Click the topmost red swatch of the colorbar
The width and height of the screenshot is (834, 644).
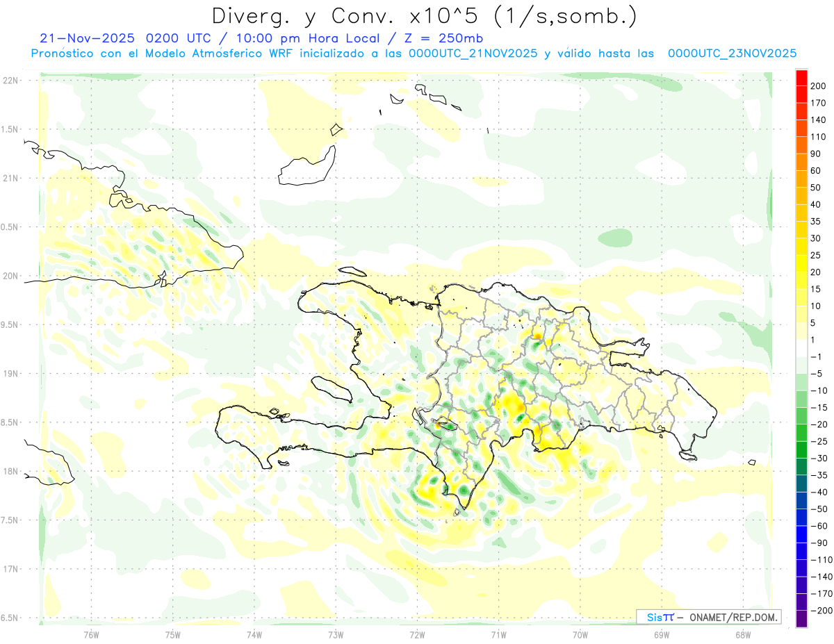point(801,77)
